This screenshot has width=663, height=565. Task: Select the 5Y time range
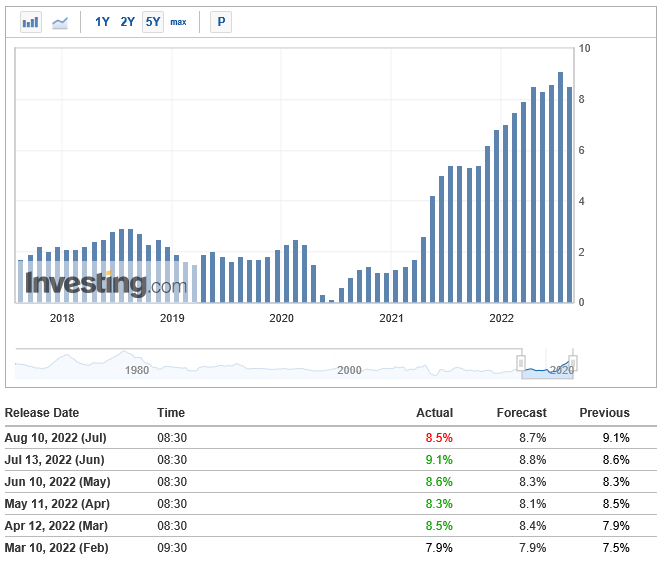pyautogui.click(x=153, y=22)
